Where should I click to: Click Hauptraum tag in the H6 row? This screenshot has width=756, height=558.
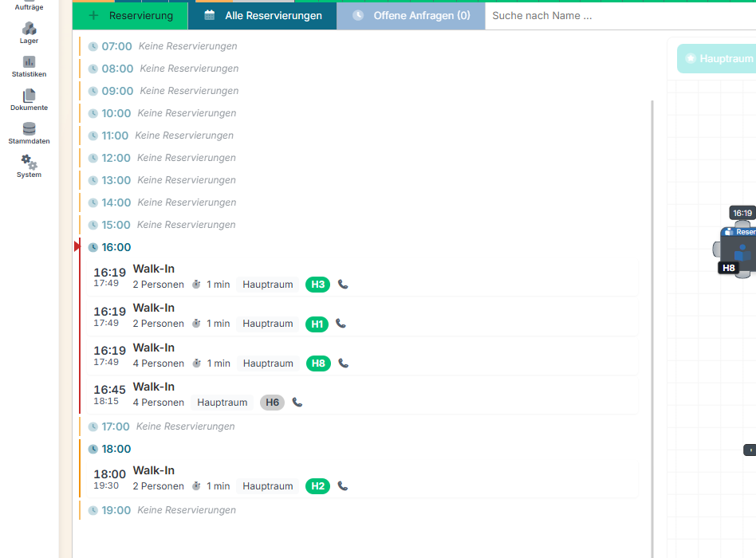click(x=222, y=403)
